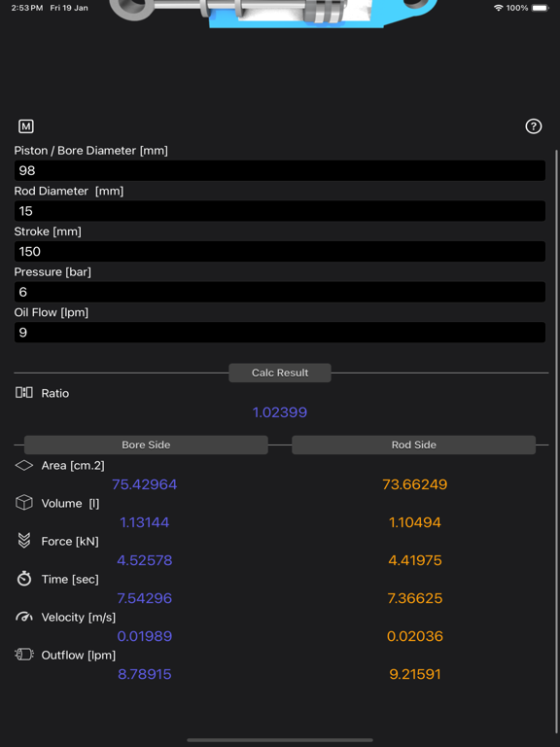The width and height of the screenshot is (560, 747).
Task: Tap the Rod Side header button
Action: coord(414,445)
